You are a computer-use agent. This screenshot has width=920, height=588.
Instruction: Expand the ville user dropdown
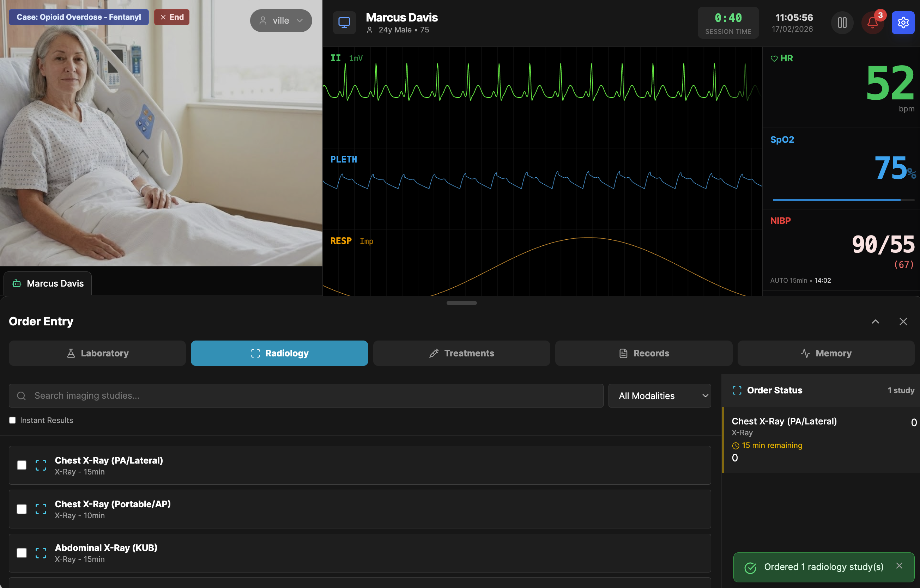[x=281, y=20]
